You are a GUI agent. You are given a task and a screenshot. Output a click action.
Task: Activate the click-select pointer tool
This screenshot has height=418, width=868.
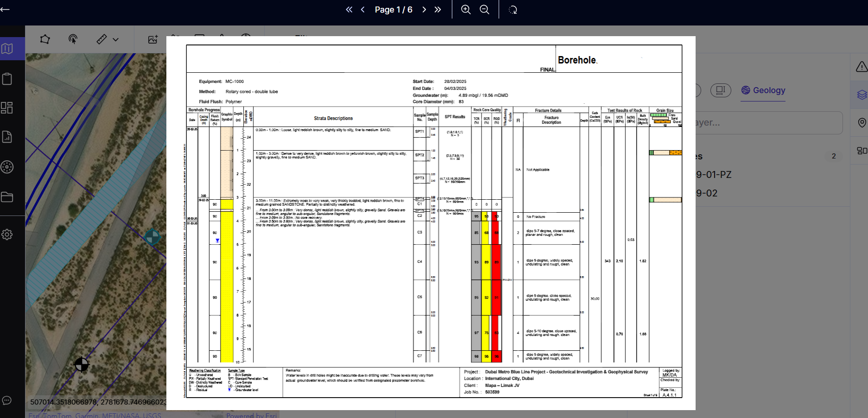coord(73,39)
